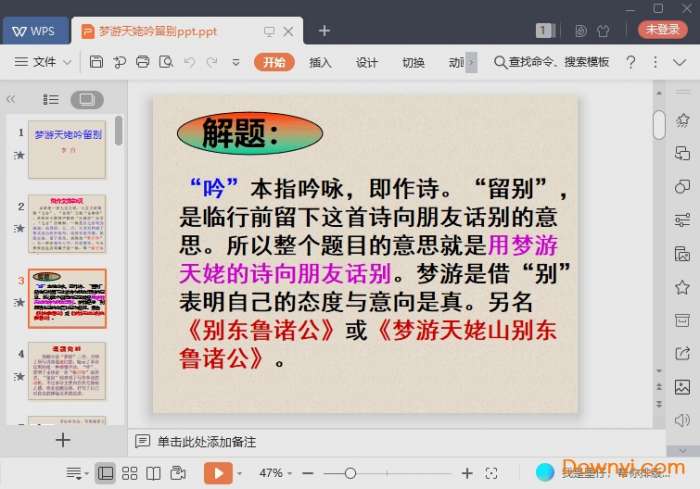
Task: Start slideshow with orange play button
Action: click(x=218, y=473)
